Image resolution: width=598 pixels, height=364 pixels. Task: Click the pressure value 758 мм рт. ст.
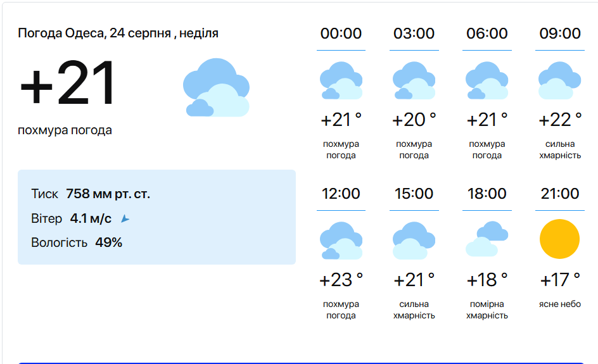point(108,194)
